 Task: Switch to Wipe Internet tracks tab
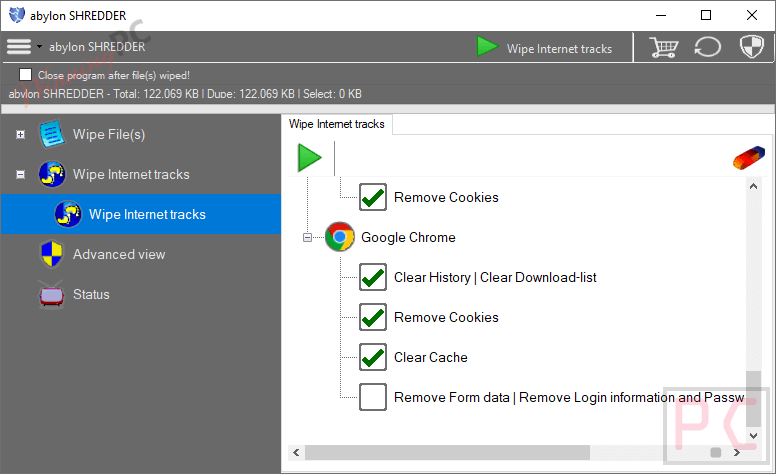pyautogui.click(x=337, y=124)
